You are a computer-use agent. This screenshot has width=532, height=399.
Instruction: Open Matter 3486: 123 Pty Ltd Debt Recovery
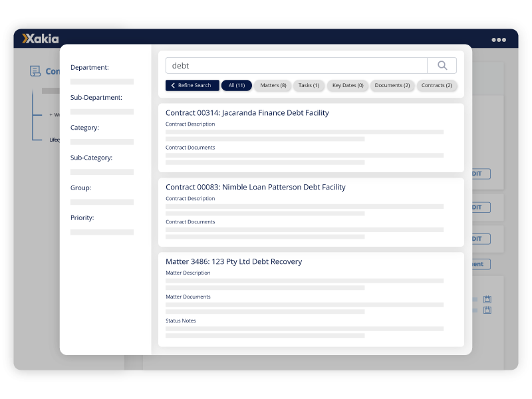click(x=234, y=261)
